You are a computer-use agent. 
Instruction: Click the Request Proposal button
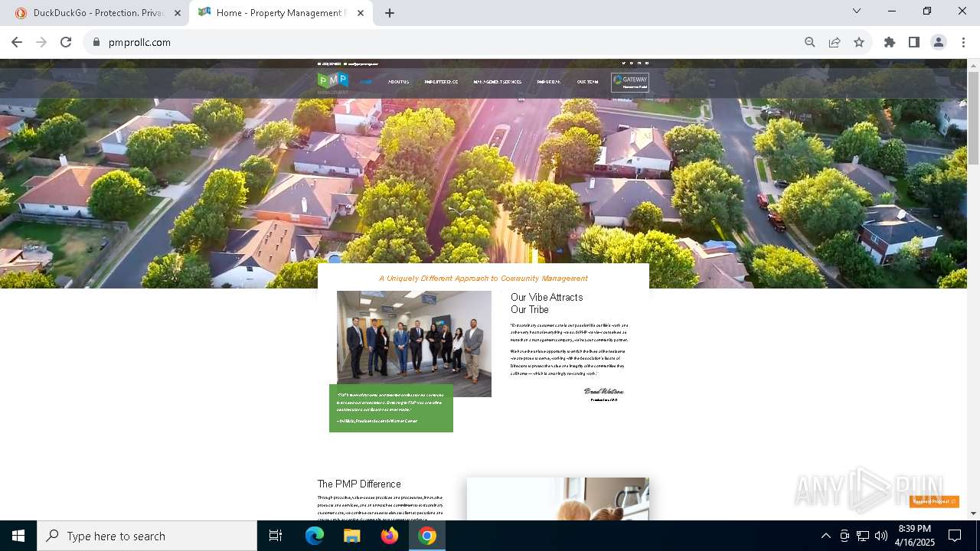934,501
